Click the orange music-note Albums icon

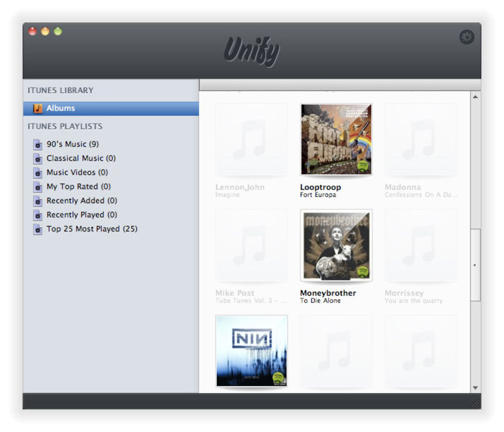(39, 108)
